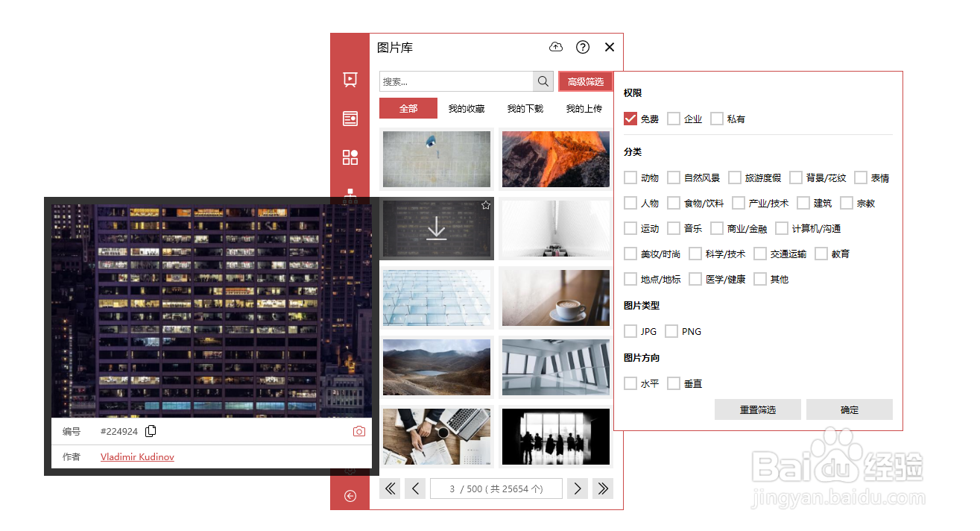Check the 食物/饮料 filter
Screen dimensions: 980x531
pyautogui.click(x=674, y=203)
